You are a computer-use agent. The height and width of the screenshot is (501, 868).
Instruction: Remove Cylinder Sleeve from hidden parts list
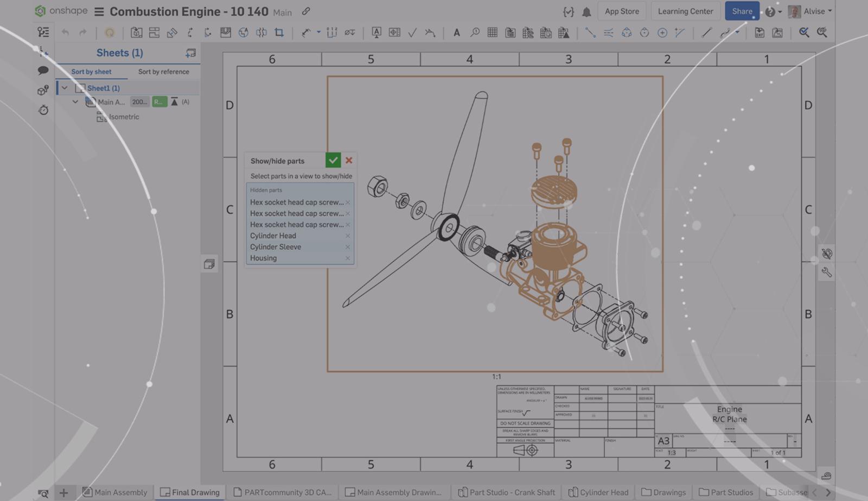coord(348,247)
